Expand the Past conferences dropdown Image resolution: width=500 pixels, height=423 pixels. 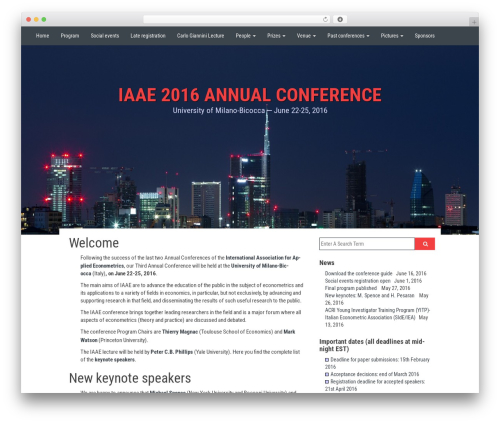click(348, 36)
